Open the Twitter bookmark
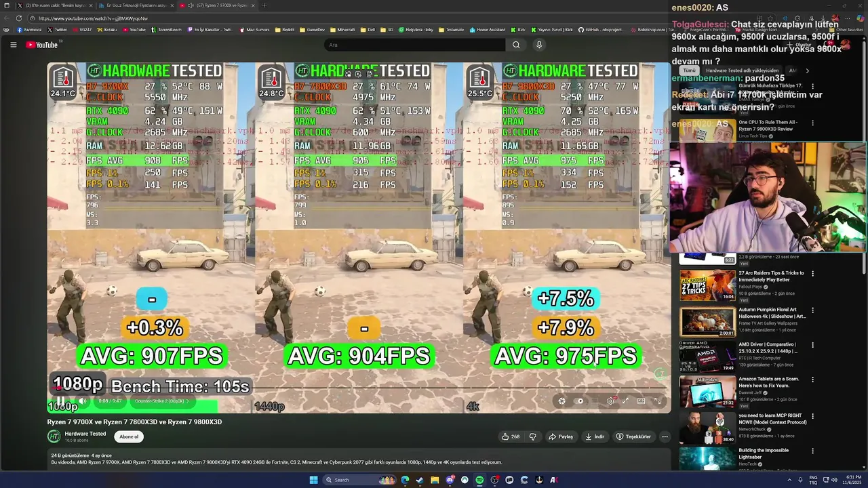The image size is (868, 488). click(x=57, y=30)
